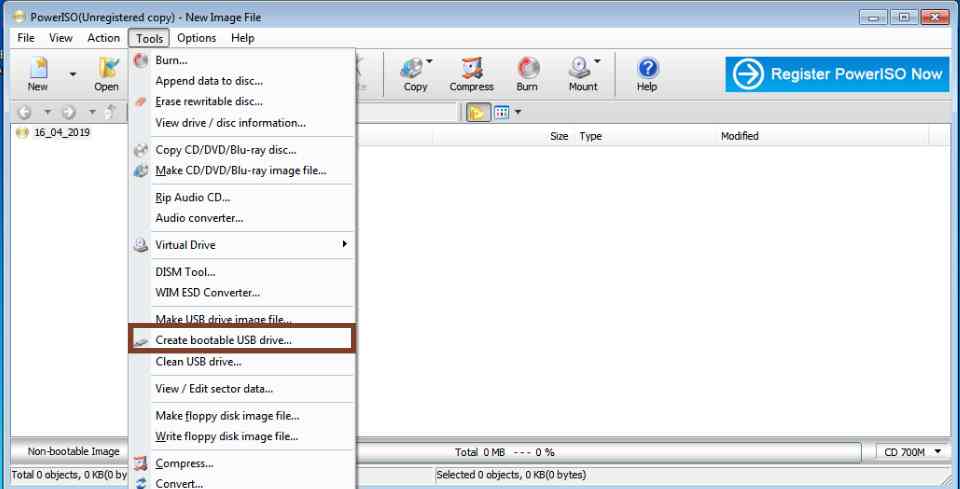Viewport: 960px width, 489px height.
Task: Click the navigate Forward arrow icon
Action: tap(69, 113)
